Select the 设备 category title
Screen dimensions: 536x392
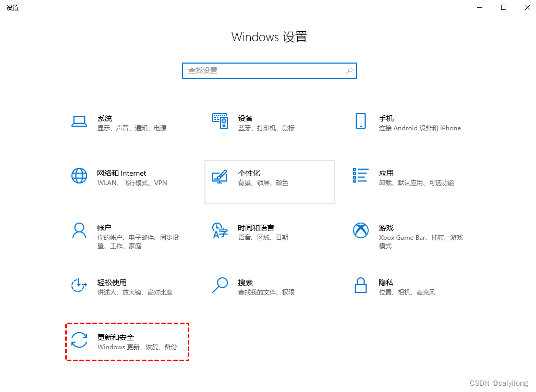coord(246,118)
